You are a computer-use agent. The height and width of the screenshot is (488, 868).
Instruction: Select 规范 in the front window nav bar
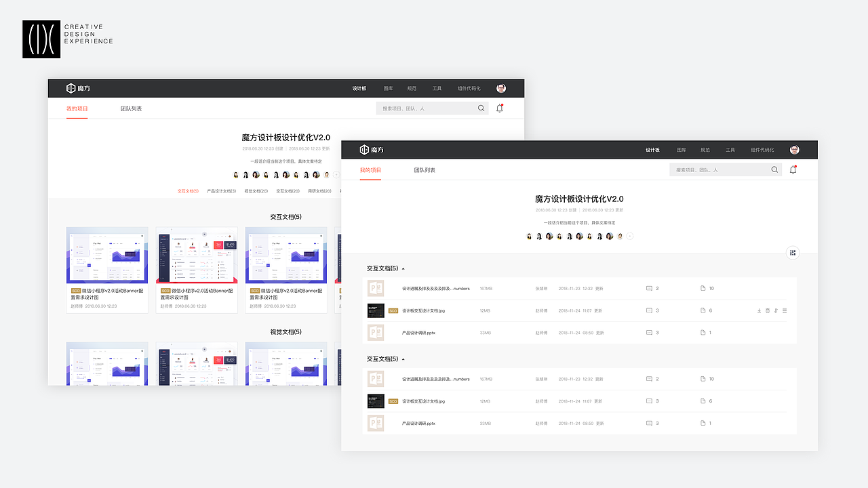(705, 150)
